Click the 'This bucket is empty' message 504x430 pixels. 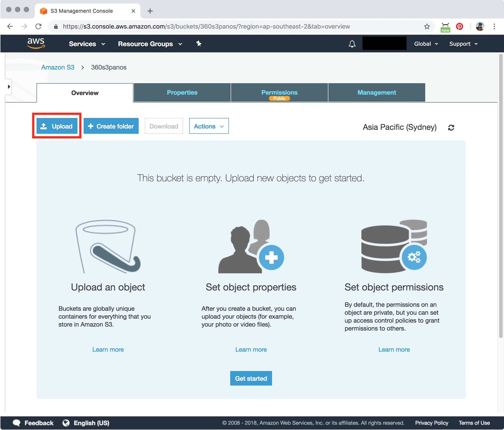click(x=251, y=178)
